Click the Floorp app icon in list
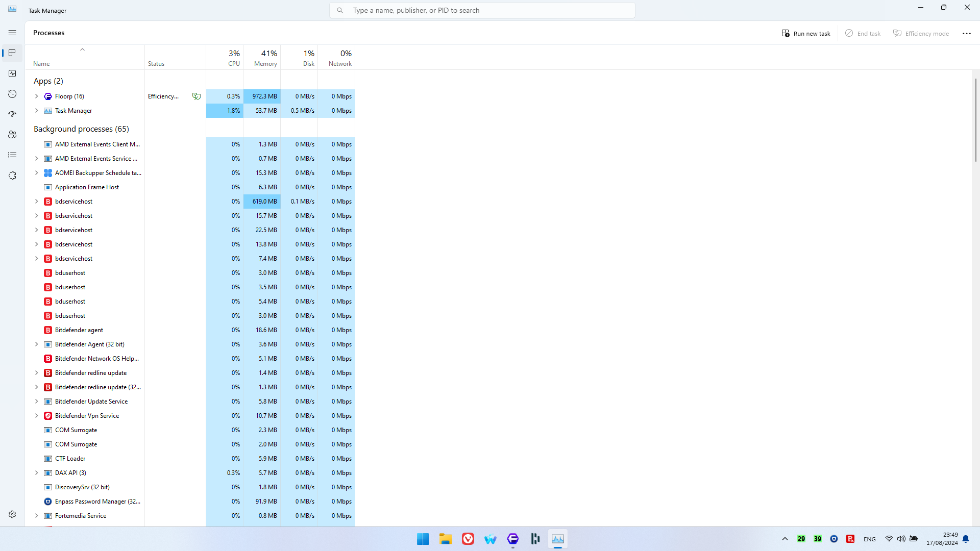Viewport: 980px width, 551px height. [48, 96]
